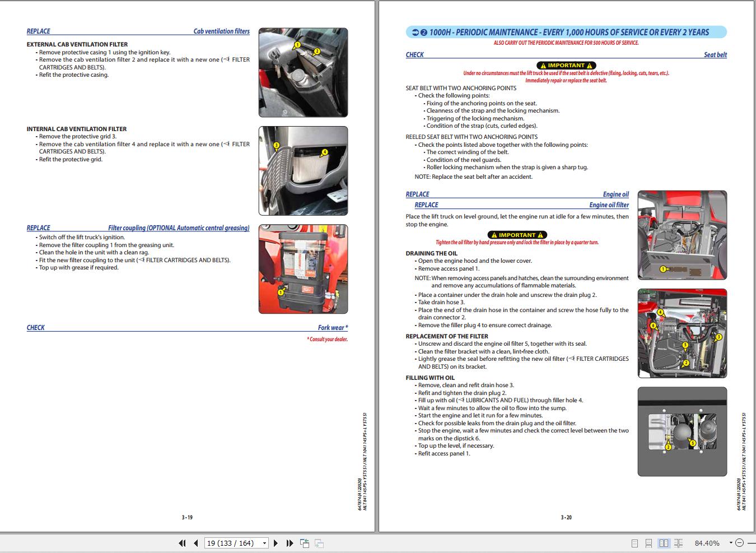Jump to the last page
The width and height of the screenshot is (756, 553).
pyautogui.click(x=289, y=543)
